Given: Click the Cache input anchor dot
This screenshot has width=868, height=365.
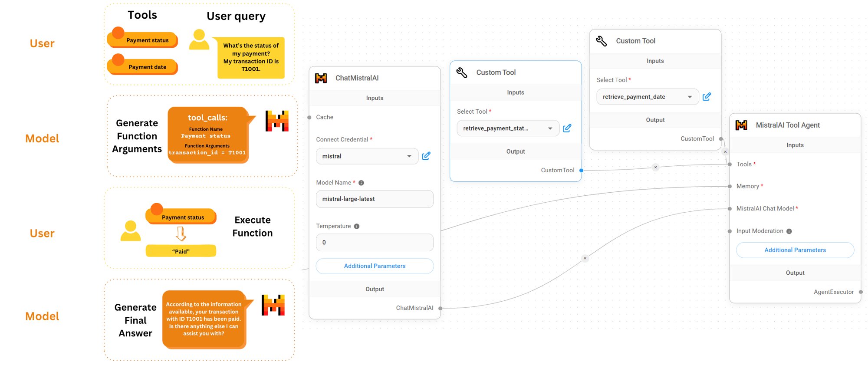Looking at the screenshot, I should point(309,117).
